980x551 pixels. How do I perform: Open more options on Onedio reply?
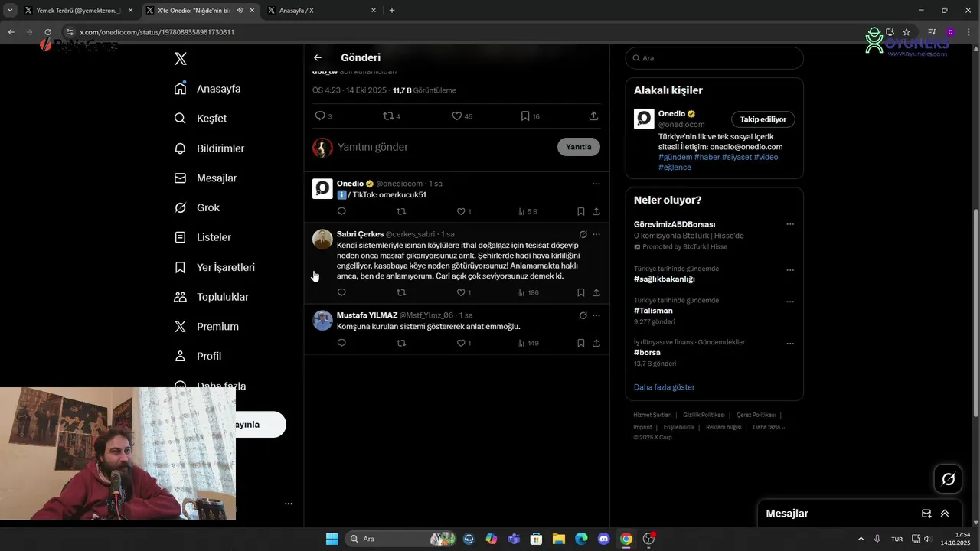[x=596, y=184]
